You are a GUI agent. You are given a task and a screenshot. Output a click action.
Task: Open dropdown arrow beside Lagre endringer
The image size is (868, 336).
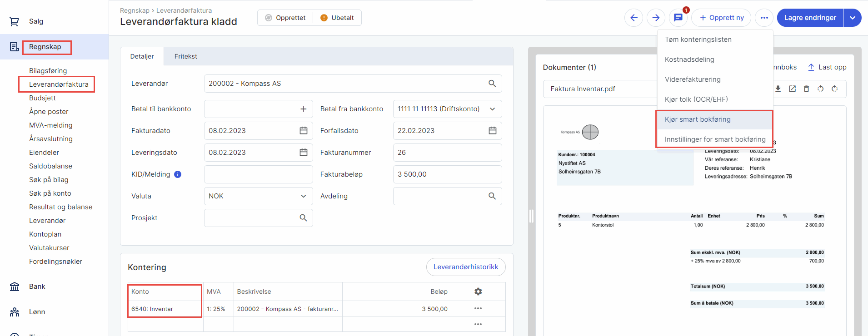[853, 18]
